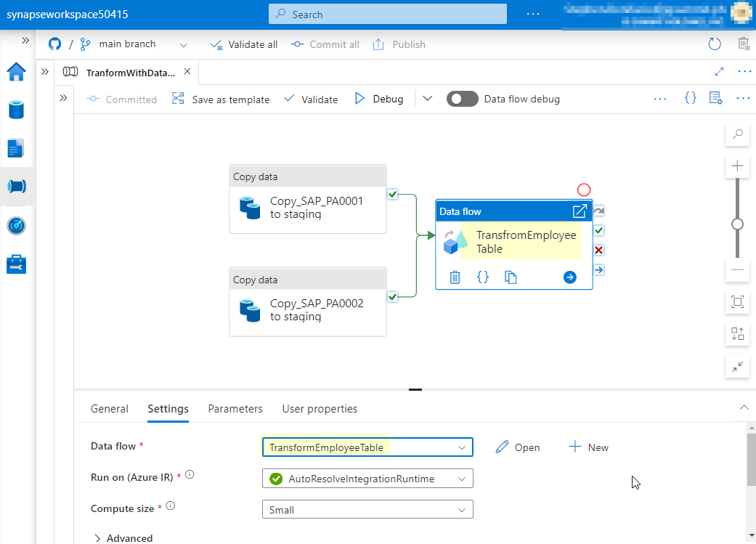Image resolution: width=756 pixels, height=544 pixels.
Task: Click the red fail output port on Data flow
Action: pyautogui.click(x=598, y=249)
